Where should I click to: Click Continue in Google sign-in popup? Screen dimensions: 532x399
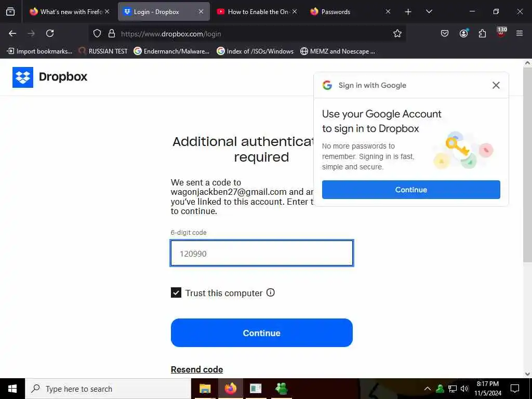pos(411,190)
